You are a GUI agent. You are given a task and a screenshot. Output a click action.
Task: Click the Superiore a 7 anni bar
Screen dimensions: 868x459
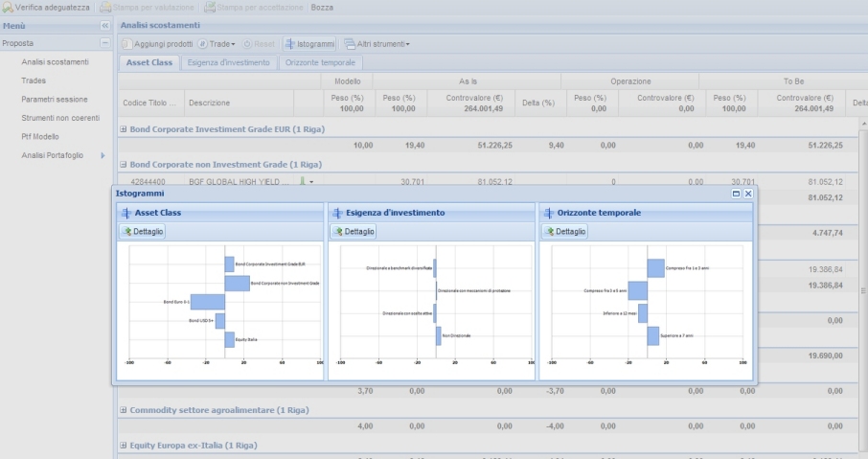point(653,335)
